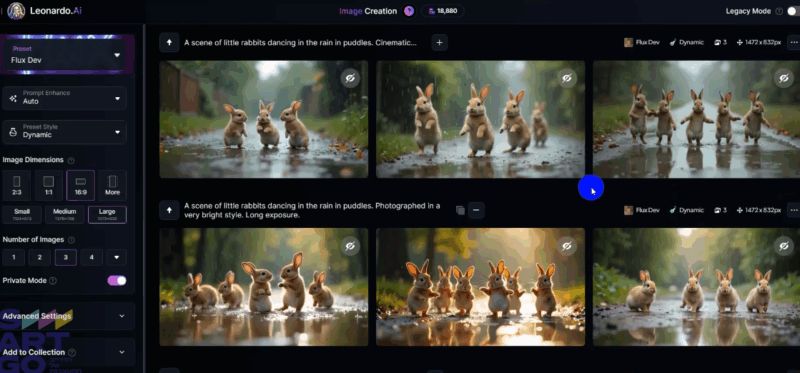Click the user avatar next to Image Creation
This screenshot has height=373, width=800.
(409, 11)
